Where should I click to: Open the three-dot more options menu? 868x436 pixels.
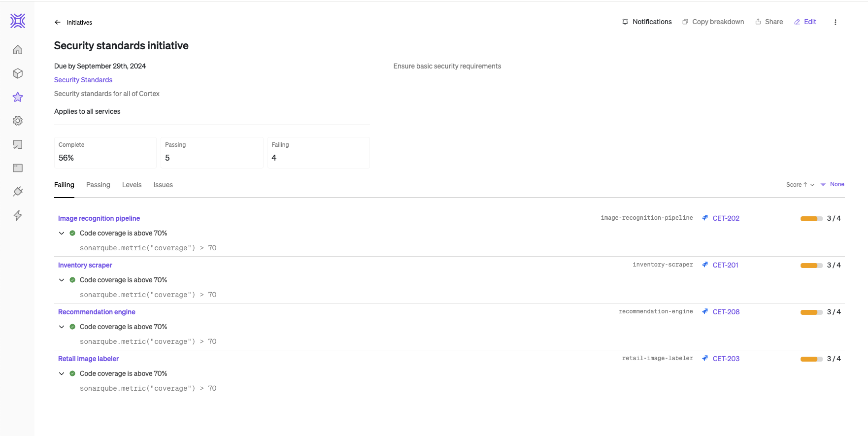[835, 22]
